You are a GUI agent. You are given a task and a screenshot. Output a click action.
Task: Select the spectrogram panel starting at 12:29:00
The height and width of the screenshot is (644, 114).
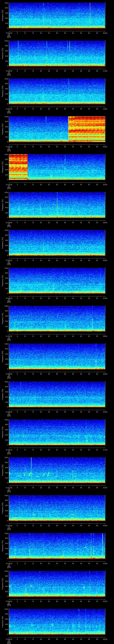coord(57,16)
